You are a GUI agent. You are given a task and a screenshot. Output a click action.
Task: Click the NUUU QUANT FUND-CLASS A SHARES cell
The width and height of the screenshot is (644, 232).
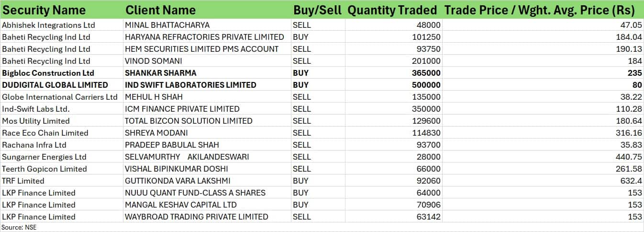click(x=195, y=193)
